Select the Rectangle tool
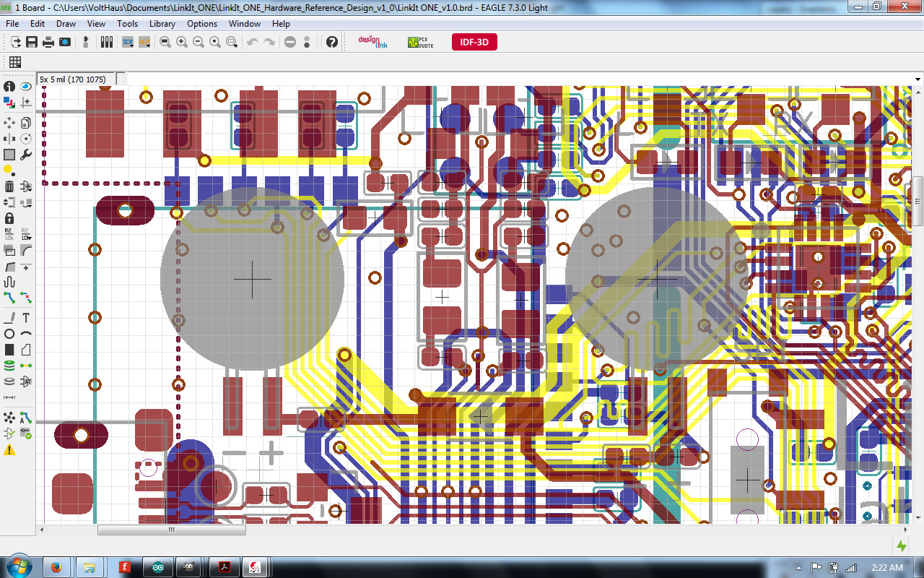 click(9, 350)
